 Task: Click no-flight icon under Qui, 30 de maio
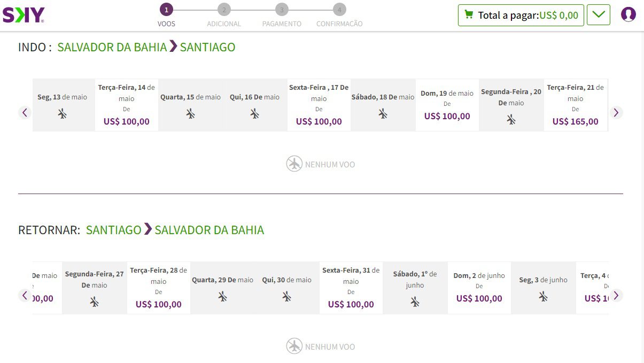(287, 296)
